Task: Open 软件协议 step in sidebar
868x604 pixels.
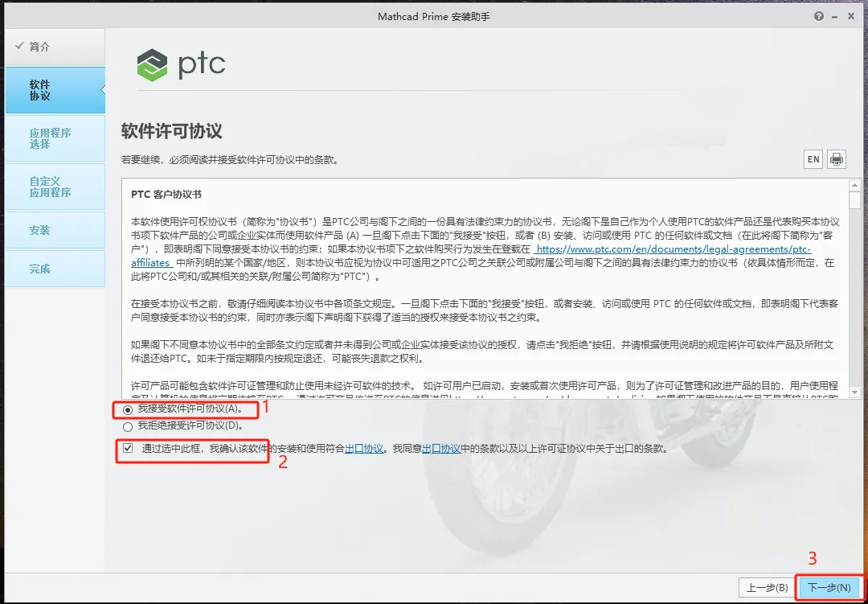Action: [55, 90]
